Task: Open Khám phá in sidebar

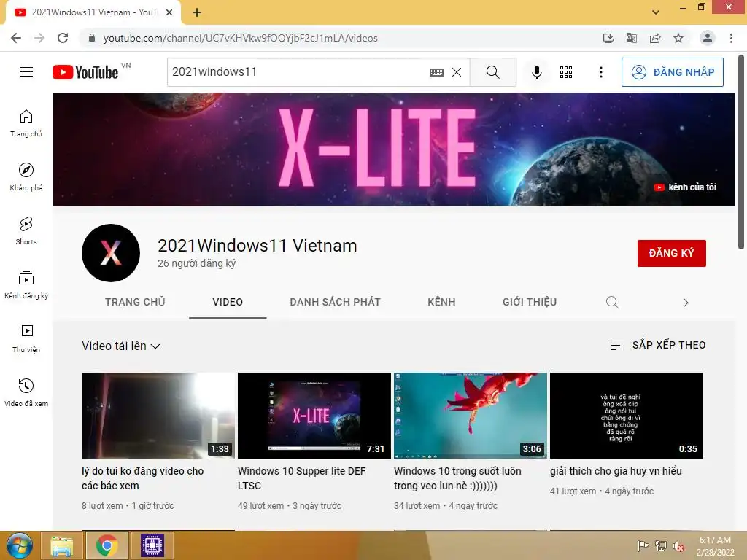Action: pyautogui.click(x=26, y=177)
